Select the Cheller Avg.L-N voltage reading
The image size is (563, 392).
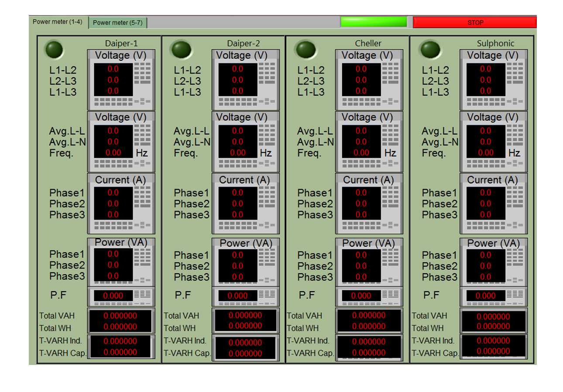coord(361,142)
